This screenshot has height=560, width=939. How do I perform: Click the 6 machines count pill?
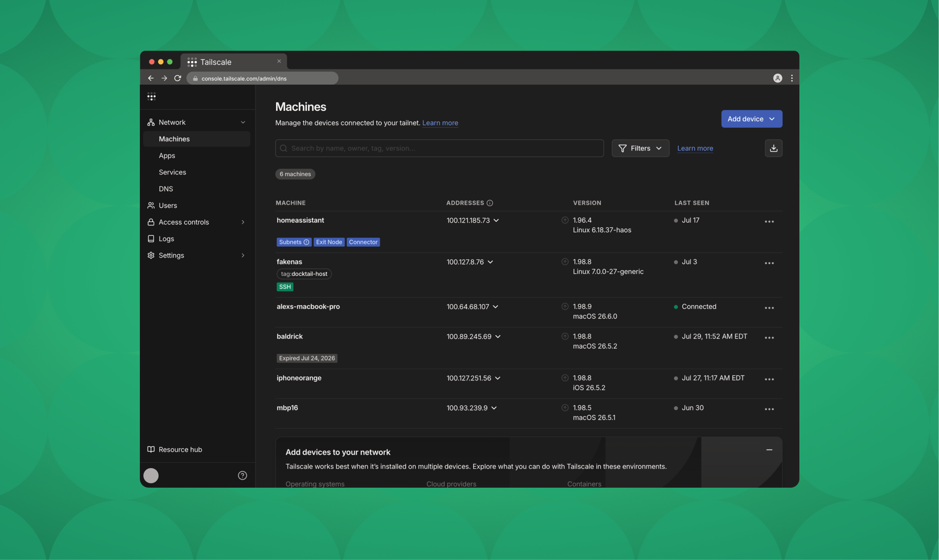pos(295,174)
